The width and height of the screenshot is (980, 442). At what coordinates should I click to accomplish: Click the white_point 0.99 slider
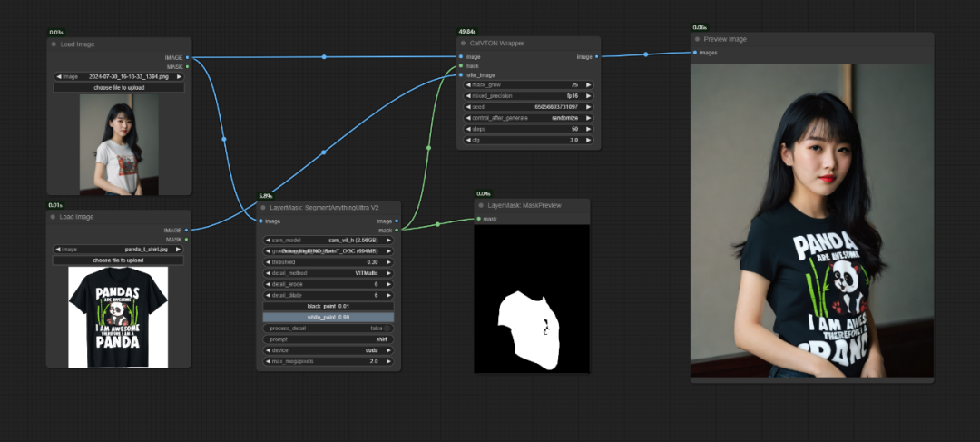point(328,318)
